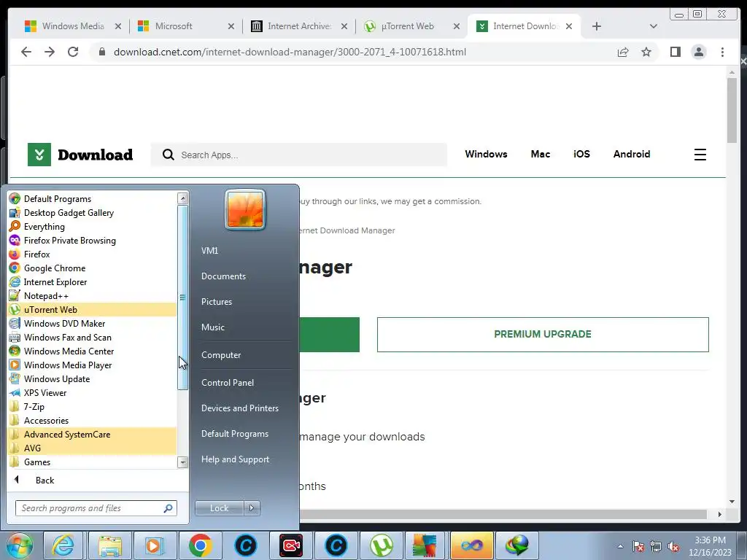Screen dimensions: 747x560
Task: Switch to the Internet Archive tab
Action: 298,26
